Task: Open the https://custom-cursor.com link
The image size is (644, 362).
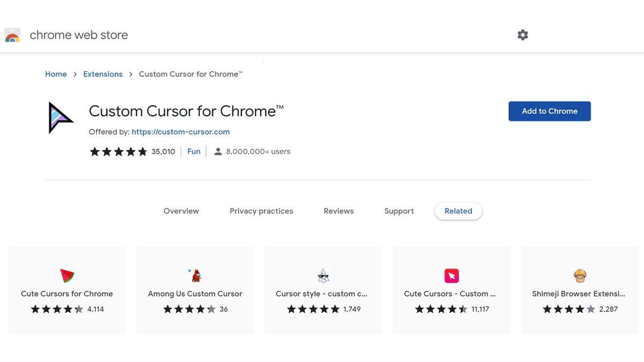Action: tap(180, 131)
